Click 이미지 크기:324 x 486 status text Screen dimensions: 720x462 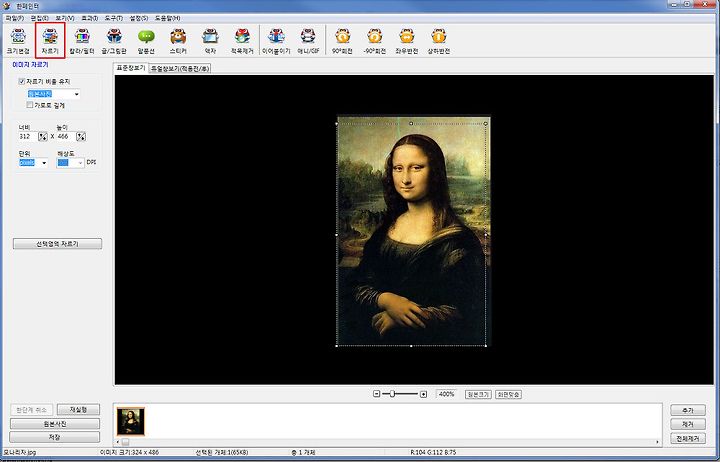point(129,452)
